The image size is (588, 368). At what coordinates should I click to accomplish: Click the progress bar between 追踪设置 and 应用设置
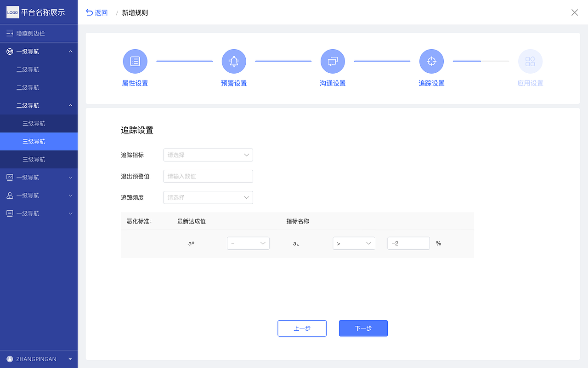481,61
